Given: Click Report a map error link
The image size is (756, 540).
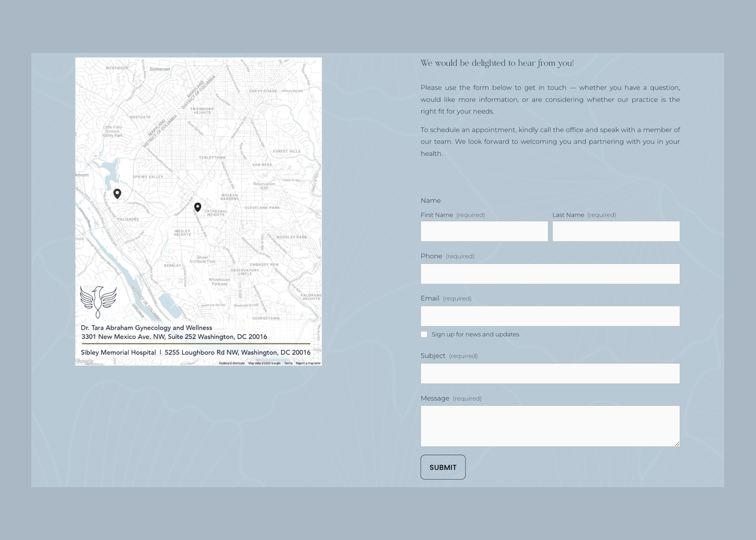Looking at the screenshot, I should [x=308, y=363].
